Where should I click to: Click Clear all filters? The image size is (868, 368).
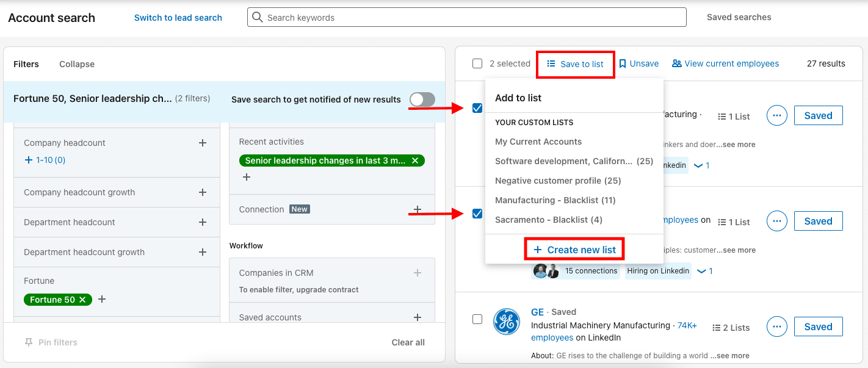coord(408,342)
